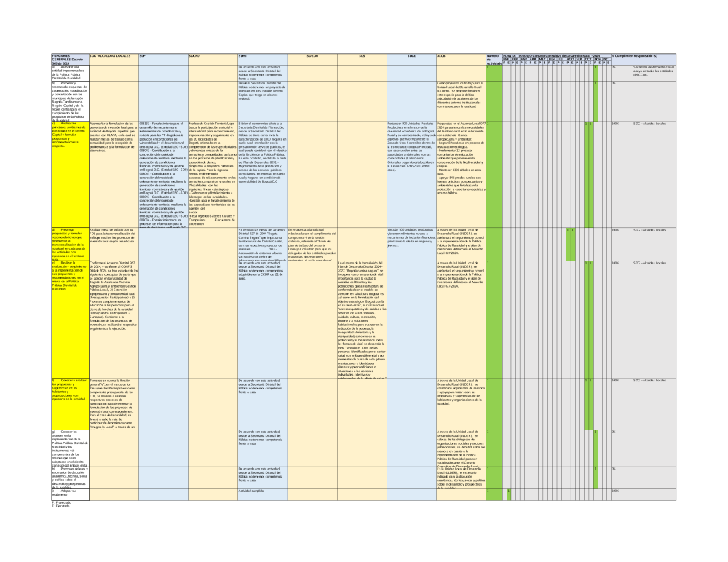Select the SDP column header
The image size is (728, 562).
(x=162, y=58)
